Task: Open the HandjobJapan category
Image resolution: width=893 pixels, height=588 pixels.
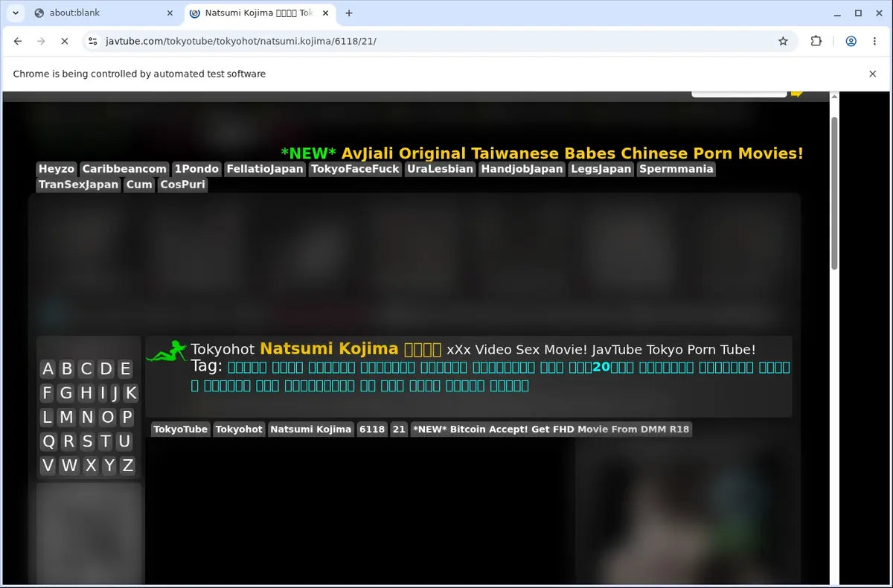Action: [x=522, y=169]
